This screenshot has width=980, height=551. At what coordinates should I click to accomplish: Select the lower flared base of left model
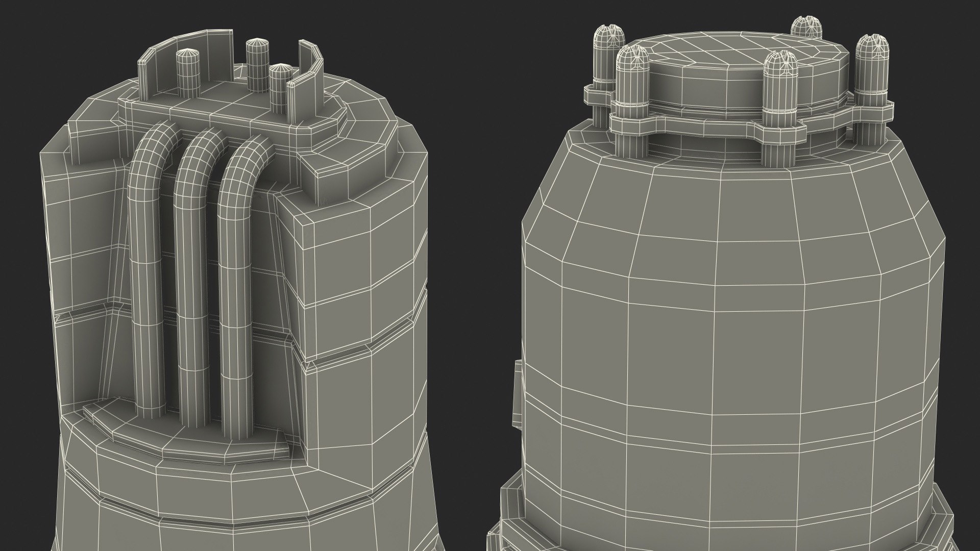click(x=245, y=505)
